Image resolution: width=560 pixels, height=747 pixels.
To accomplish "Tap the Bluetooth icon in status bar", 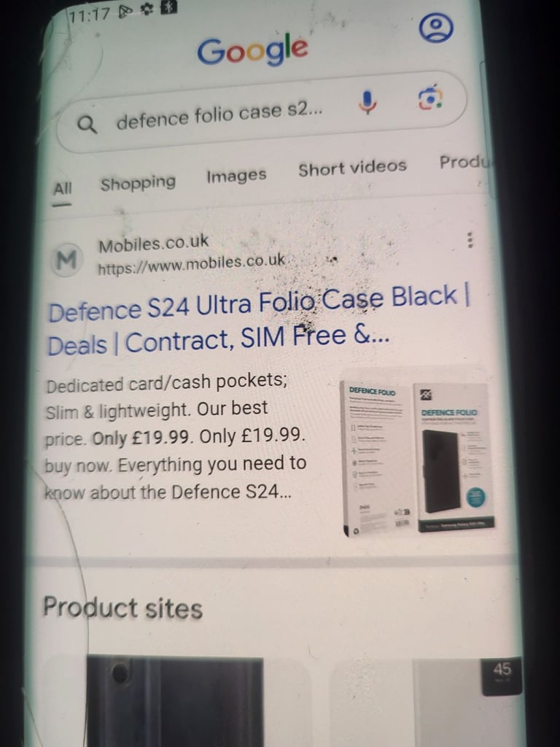I will pos(168,7).
